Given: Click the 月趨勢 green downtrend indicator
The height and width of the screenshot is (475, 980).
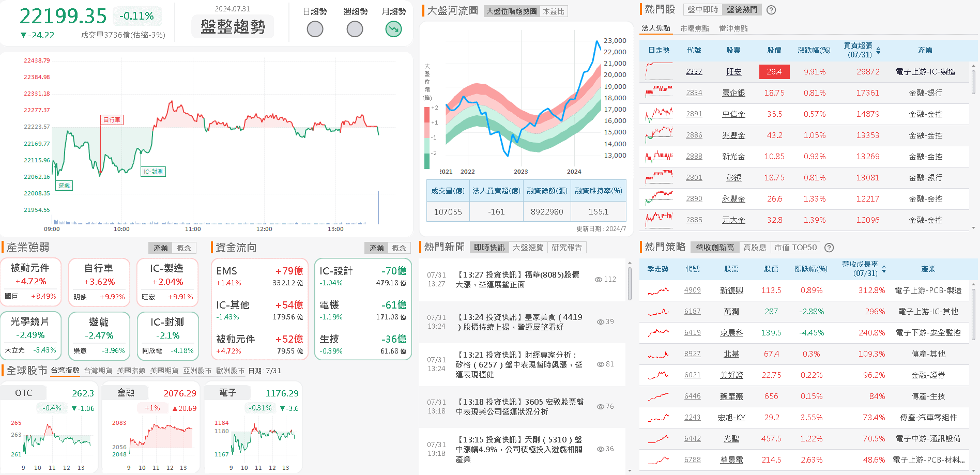Looking at the screenshot, I should 394,29.
